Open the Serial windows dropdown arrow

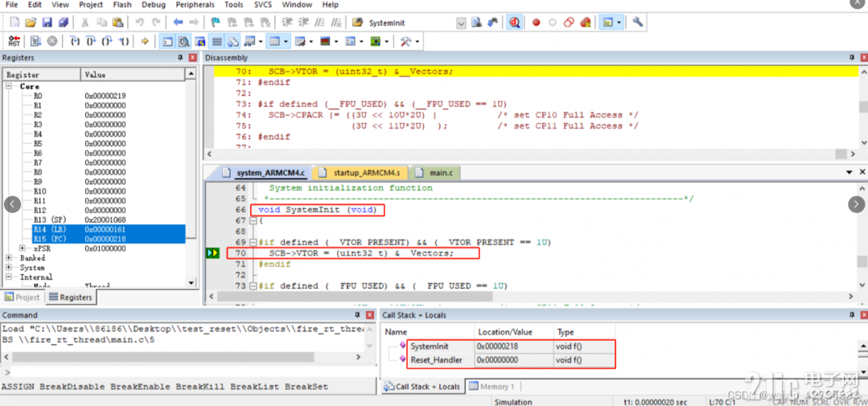(311, 42)
